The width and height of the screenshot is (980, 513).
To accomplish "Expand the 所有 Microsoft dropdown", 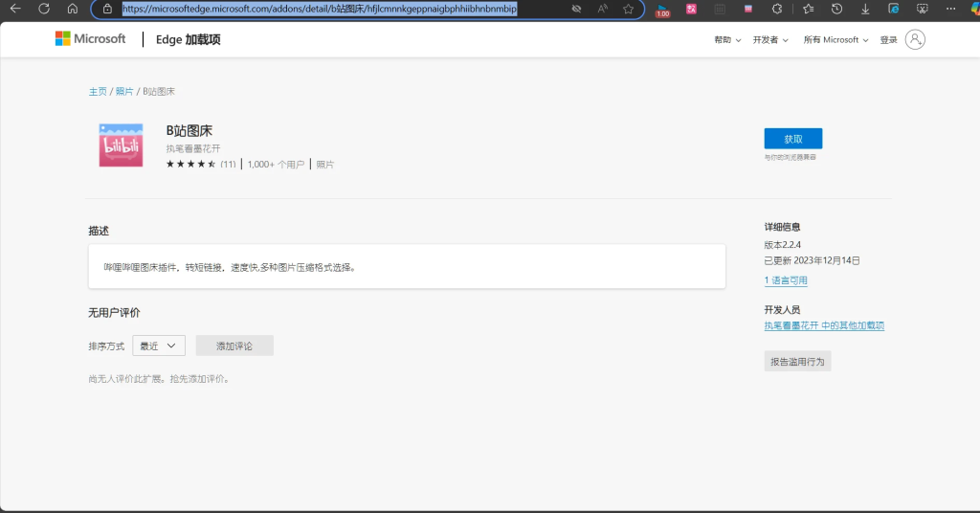I will tap(835, 40).
